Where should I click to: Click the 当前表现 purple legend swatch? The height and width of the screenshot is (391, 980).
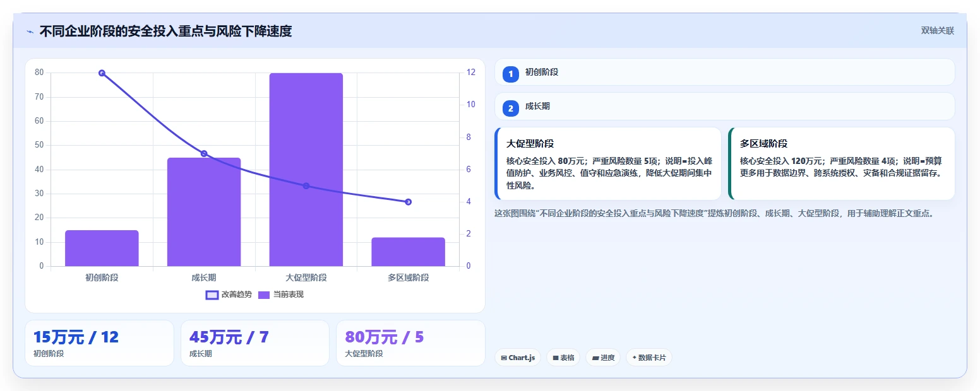pos(265,295)
